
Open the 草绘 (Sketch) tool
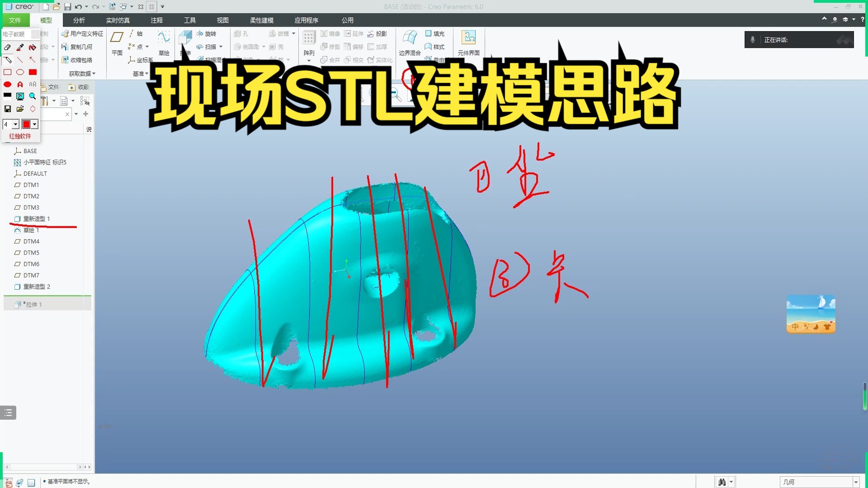click(164, 43)
